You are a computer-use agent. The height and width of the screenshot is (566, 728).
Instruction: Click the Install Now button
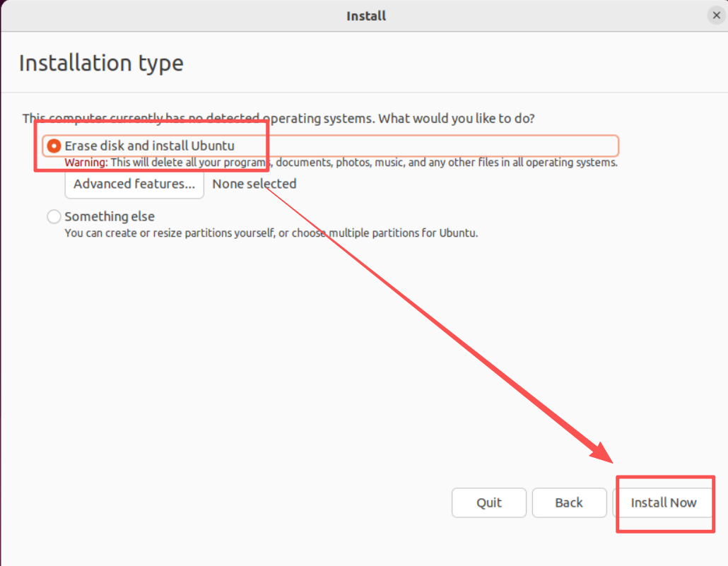663,502
